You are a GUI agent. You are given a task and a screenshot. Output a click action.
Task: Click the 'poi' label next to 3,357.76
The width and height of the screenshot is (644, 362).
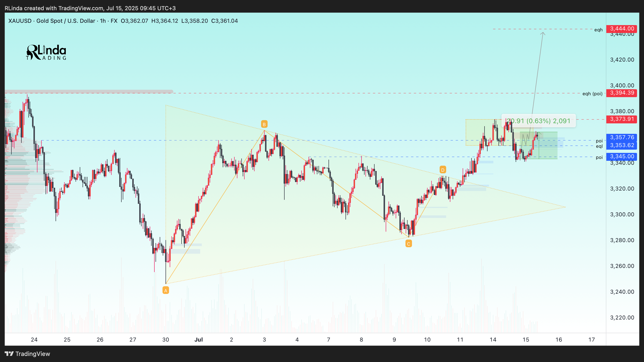tap(599, 141)
